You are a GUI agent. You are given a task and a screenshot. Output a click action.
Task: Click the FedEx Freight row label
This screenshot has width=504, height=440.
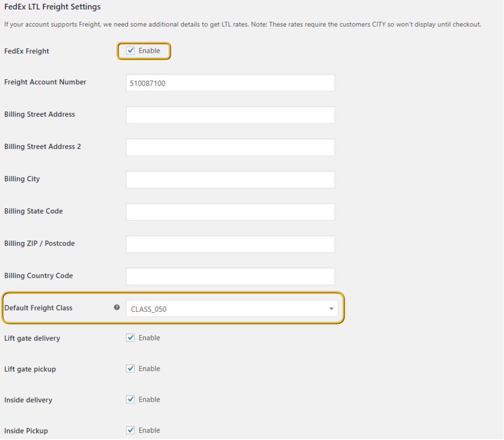pyautogui.click(x=27, y=51)
